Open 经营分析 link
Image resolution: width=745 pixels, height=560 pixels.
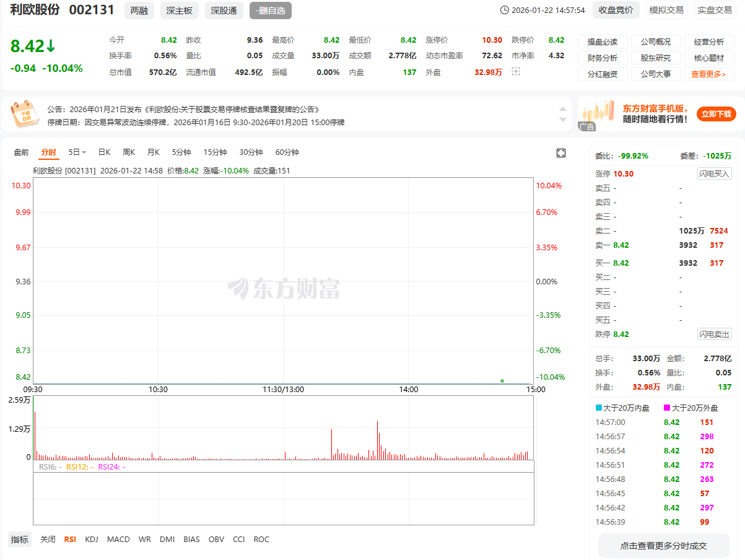709,42
